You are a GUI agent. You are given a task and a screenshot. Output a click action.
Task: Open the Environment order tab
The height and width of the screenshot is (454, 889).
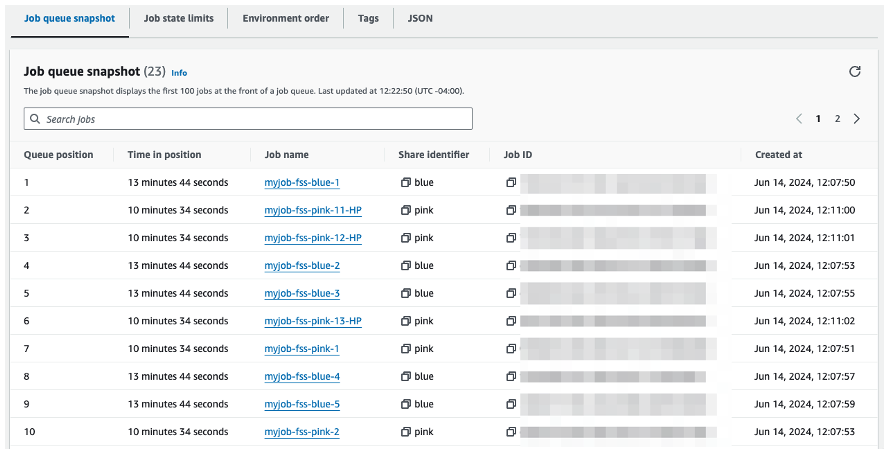pyautogui.click(x=286, y=19)
